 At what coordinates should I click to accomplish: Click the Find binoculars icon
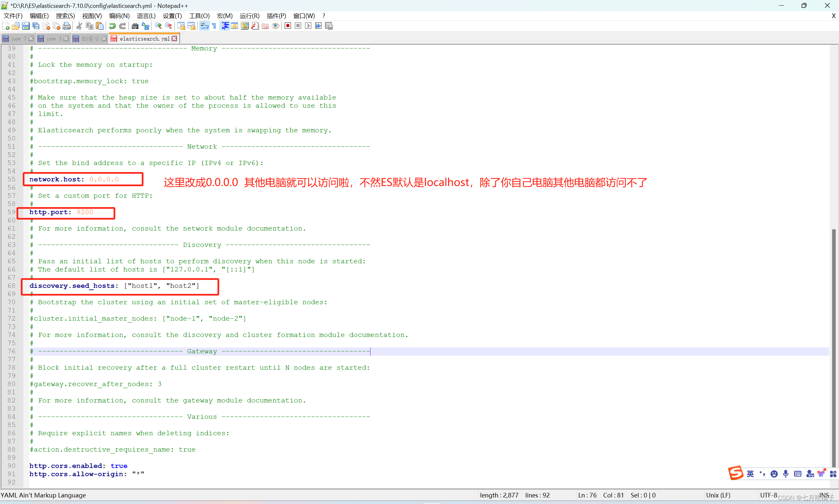[135, 26]
